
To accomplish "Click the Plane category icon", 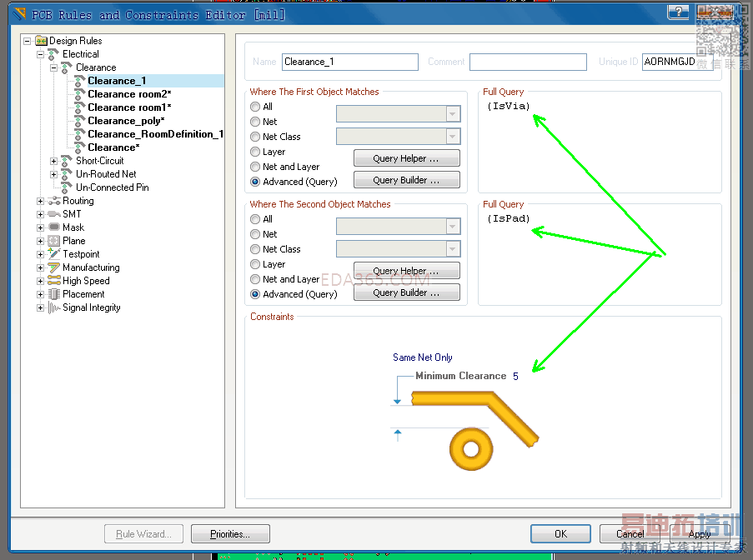I will (x=54, y=241).
